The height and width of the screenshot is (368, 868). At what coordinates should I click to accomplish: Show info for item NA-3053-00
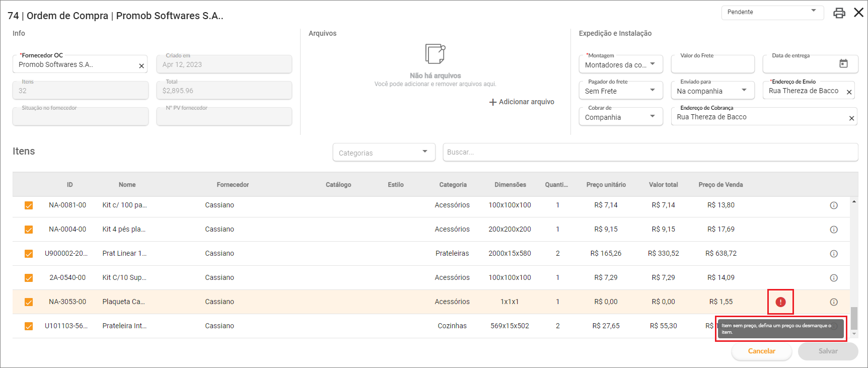tap(834, 302)
